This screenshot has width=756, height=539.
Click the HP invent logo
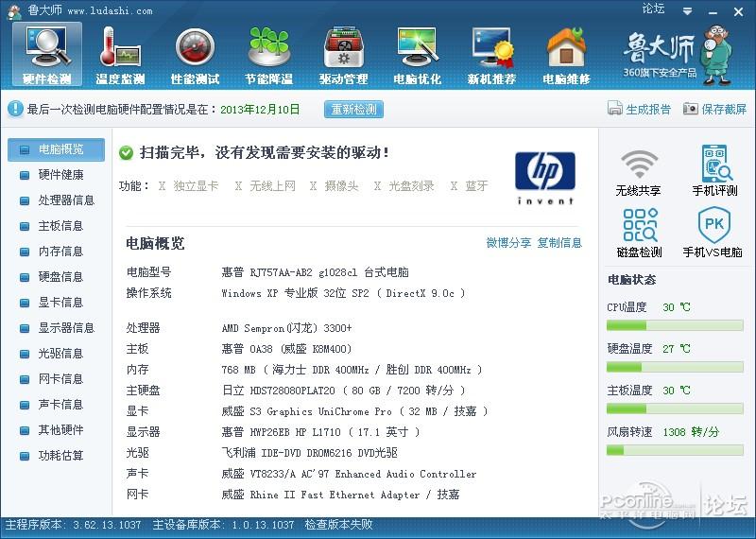coord(545,178)
